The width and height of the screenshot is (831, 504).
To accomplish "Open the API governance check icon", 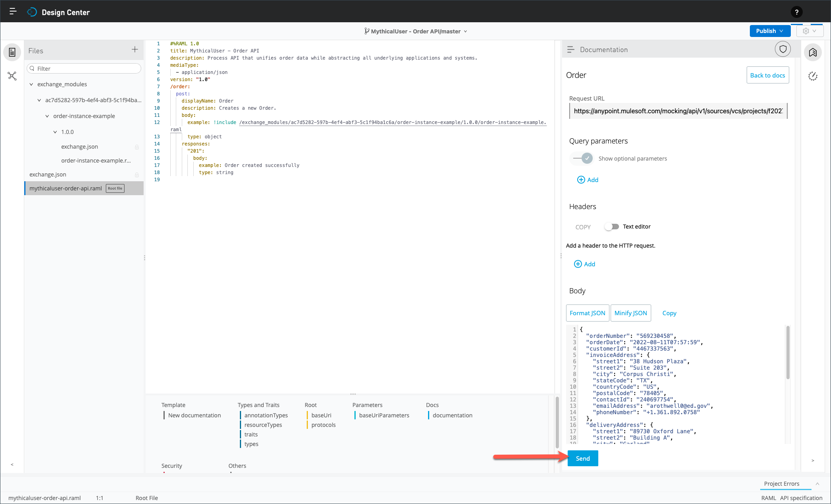I will pos(813,76).
